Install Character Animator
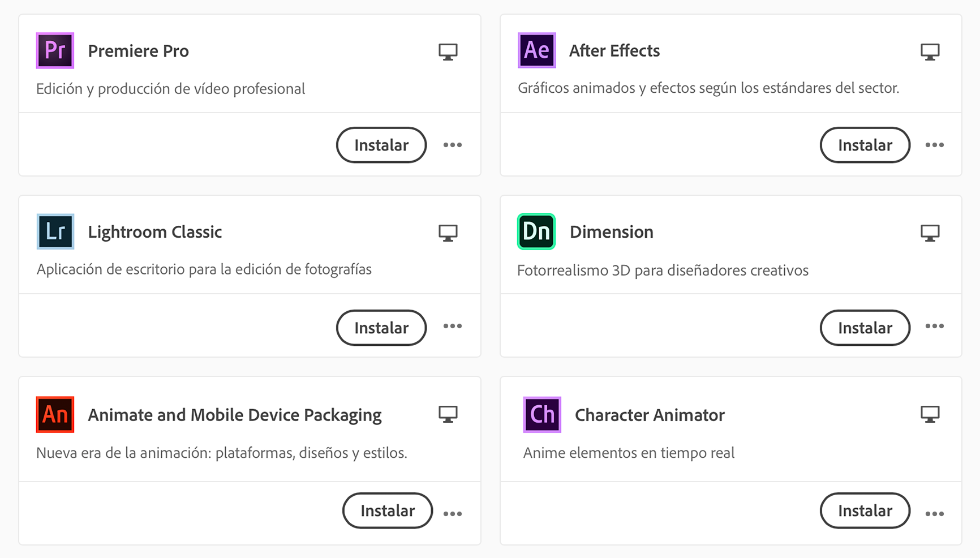 865,511
